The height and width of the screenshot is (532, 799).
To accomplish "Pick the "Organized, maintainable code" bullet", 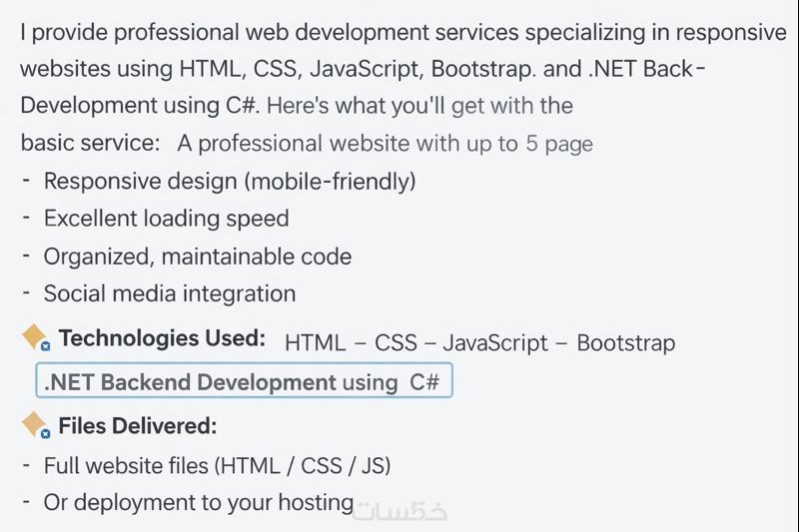I will pos(198,257).
